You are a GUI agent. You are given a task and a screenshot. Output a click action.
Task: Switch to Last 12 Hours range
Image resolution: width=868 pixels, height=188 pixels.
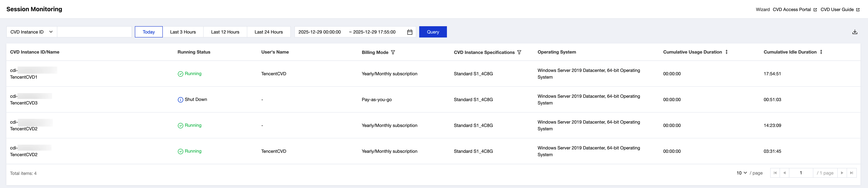pyautogui.click(x=225, y=32)
